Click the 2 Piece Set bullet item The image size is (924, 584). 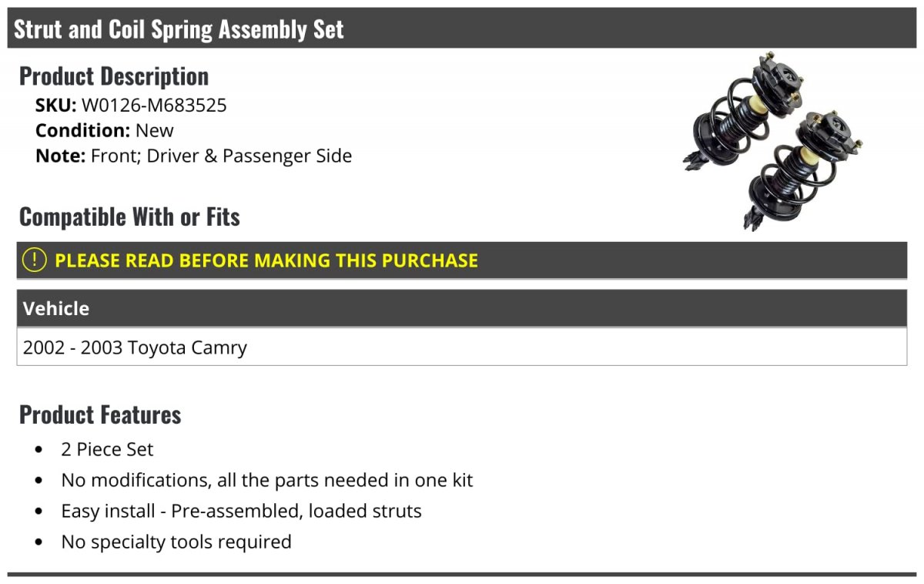[108, 449]
